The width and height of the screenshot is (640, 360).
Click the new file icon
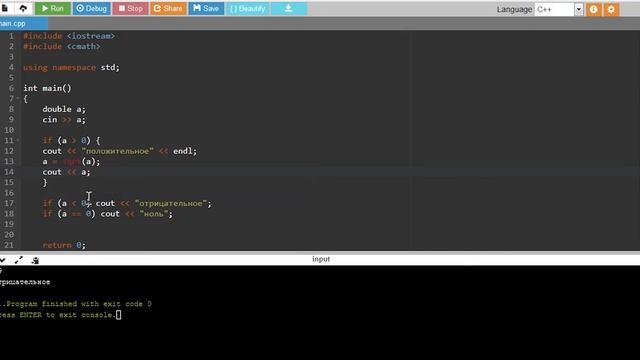click(5, 8)
